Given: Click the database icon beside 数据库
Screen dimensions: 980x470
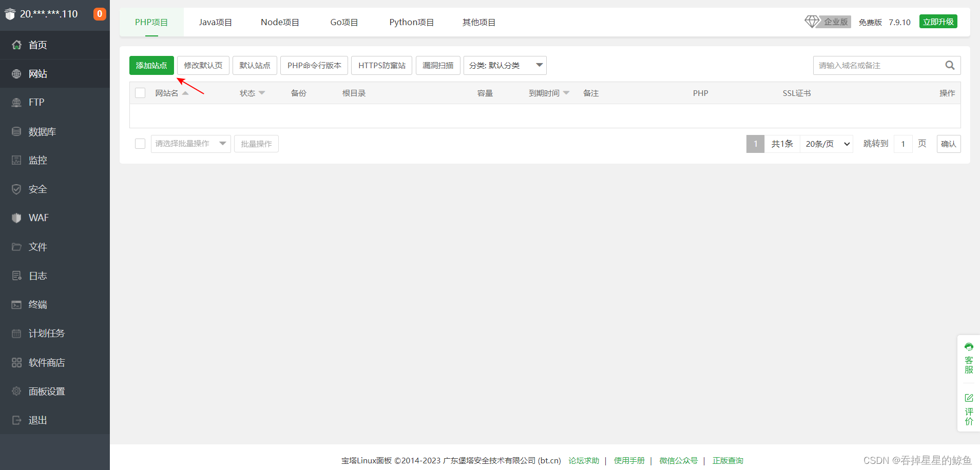Looking at the screenshot, I should [16, 132].
